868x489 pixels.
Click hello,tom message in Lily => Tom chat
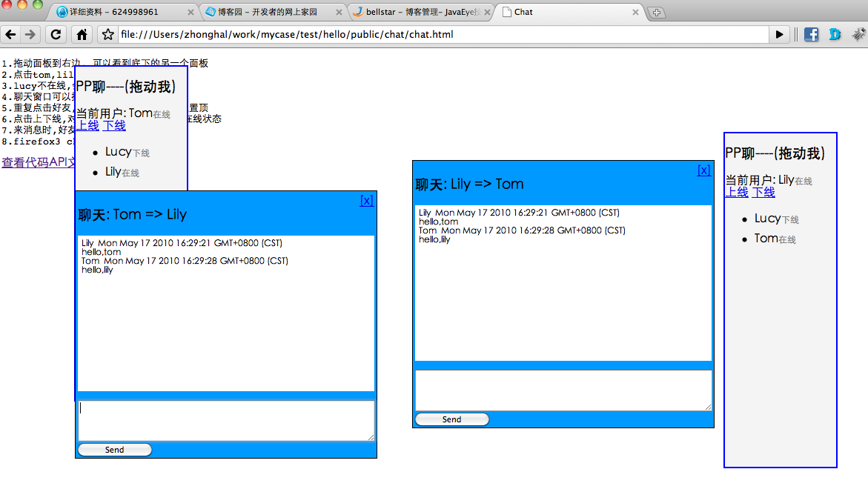pos(438,222)
